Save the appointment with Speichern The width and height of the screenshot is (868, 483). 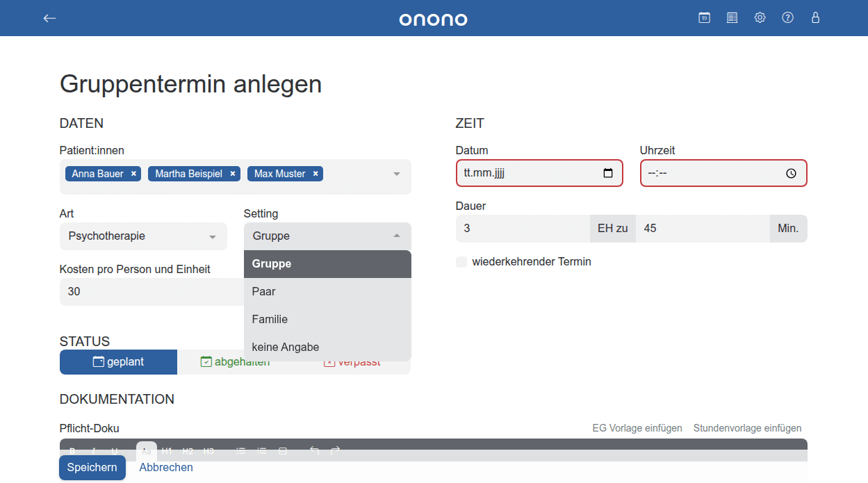click(92, 467)
